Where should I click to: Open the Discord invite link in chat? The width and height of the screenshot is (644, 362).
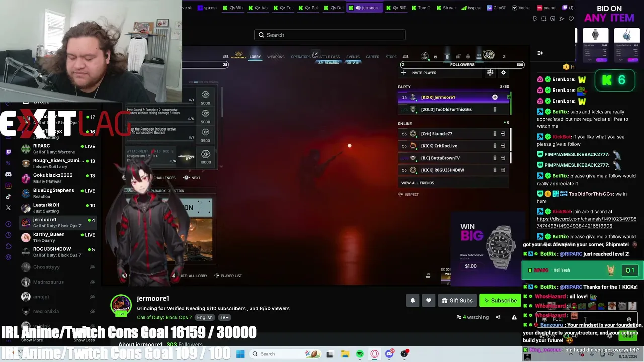click(587, 223)
